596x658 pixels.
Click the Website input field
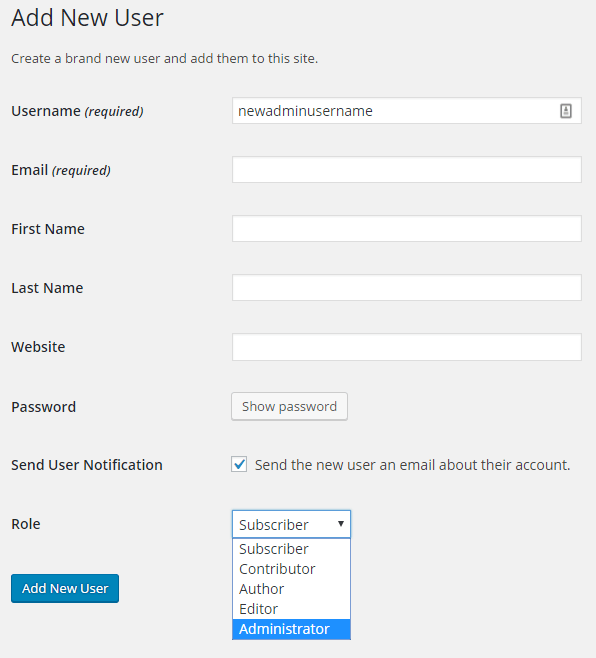click(x=407, y=347)
